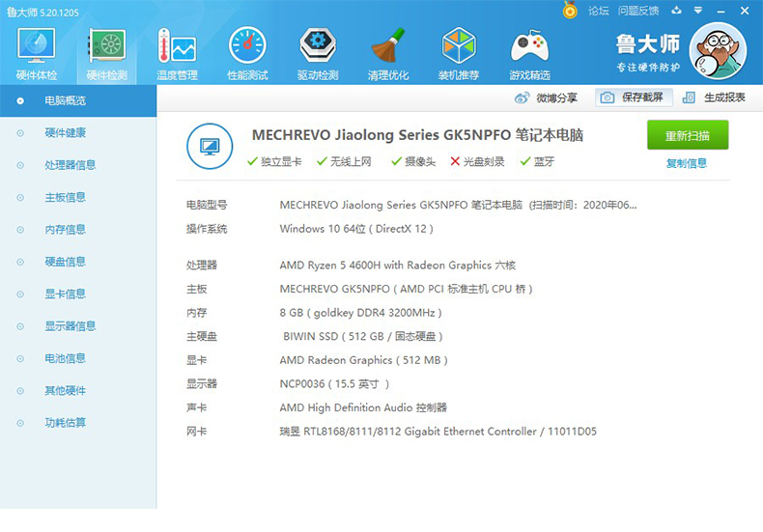
Task: Click 生成报表 button
Action: (714, 98)
